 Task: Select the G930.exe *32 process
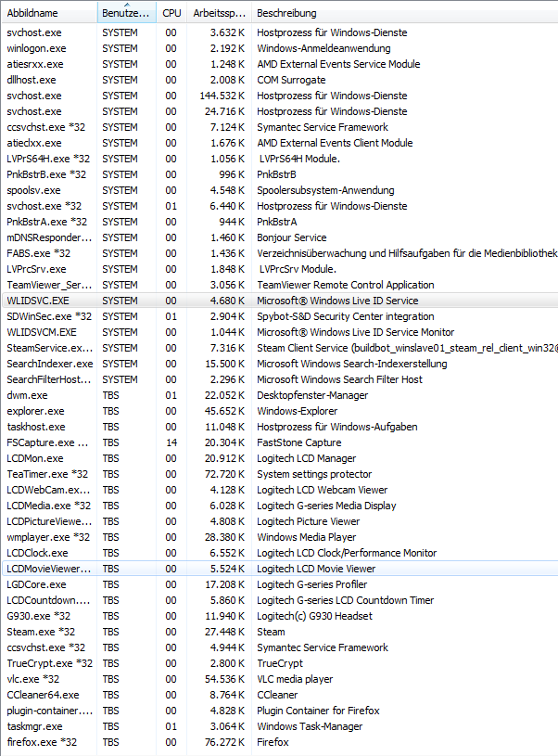(280, 616)
